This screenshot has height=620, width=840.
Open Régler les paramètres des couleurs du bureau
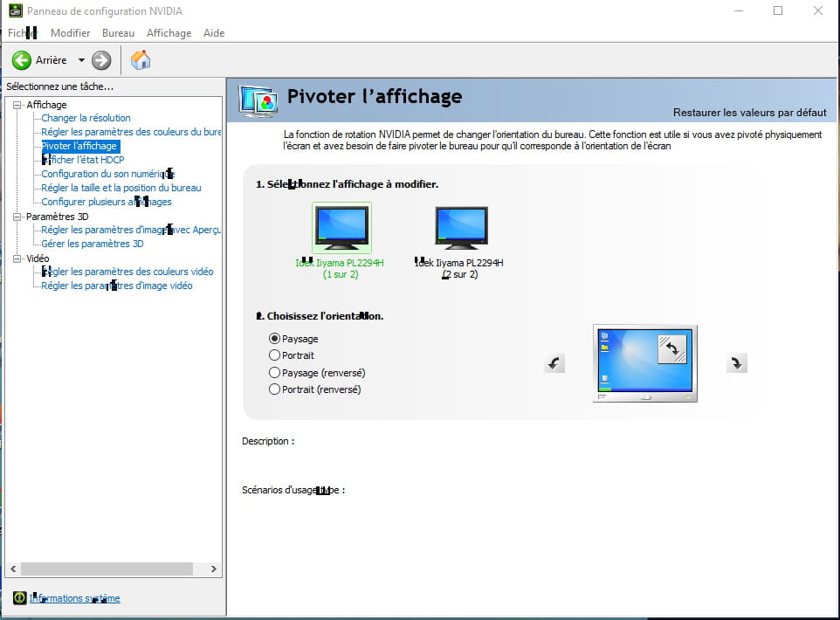tap(131, 132)
